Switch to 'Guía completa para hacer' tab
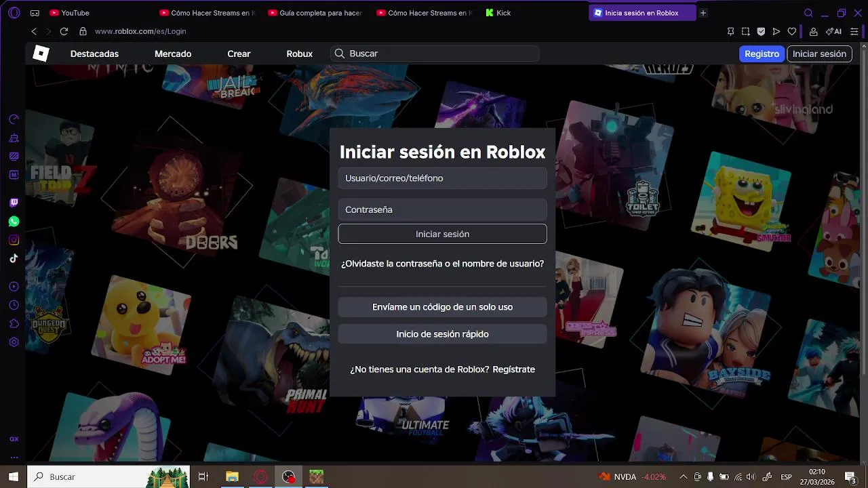Viewport: 868px width, 488px height. coord(315,13)
